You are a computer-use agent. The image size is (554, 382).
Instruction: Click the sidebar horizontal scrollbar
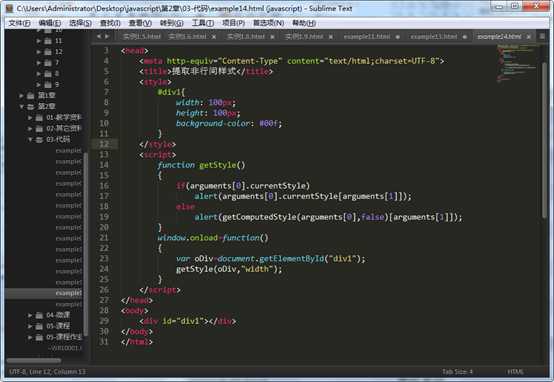tap(34, 361)
